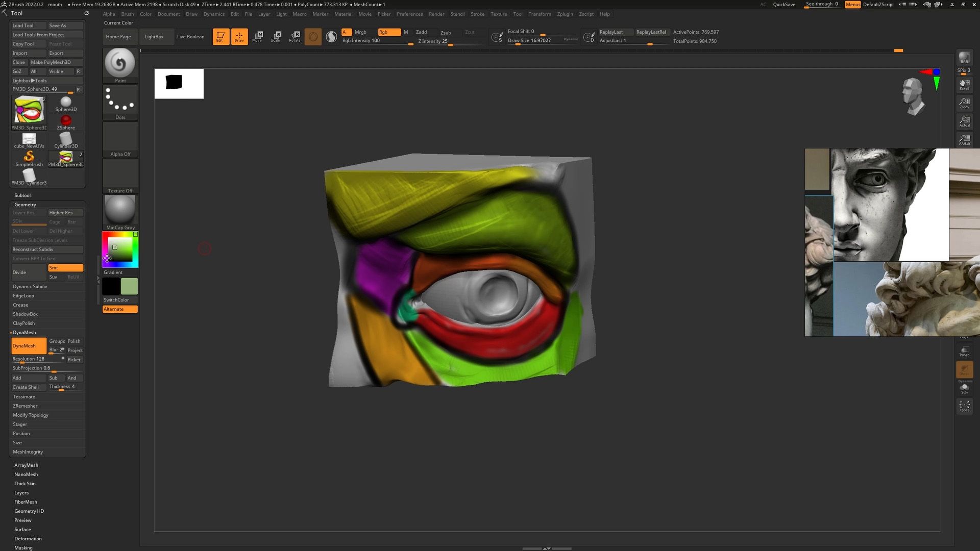Pick a color from the gradient color picker
This screenshot has height=551, width=980.
point(120,248)
